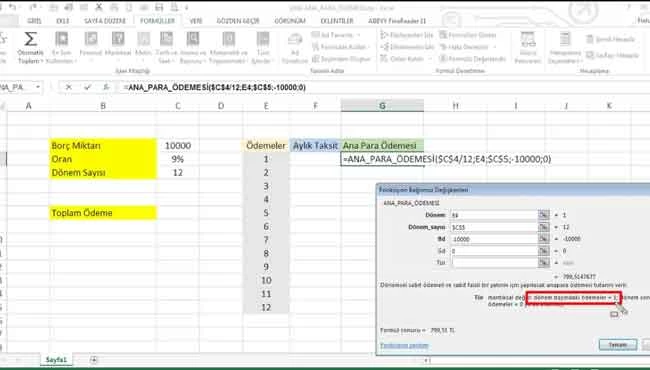Image resolution: width=650 pixels, height=370 pixels.
Task: Click the Tür argument field
Action: (493, 263)
